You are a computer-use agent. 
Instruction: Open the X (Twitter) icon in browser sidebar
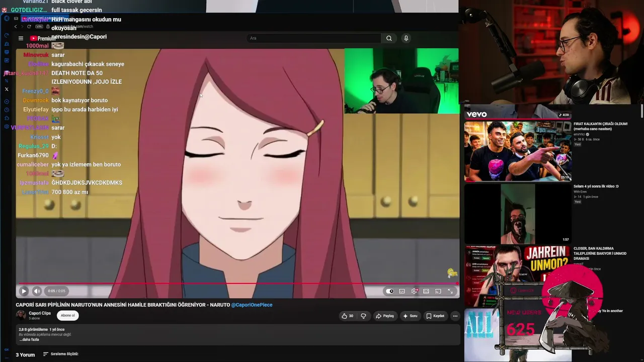point(7,89)
